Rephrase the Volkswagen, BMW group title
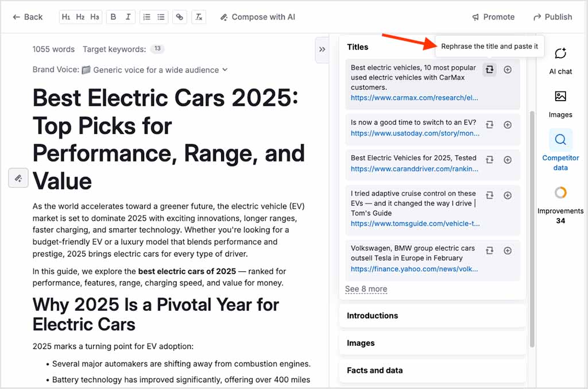 pyautogui.click(x=489, y=251)
